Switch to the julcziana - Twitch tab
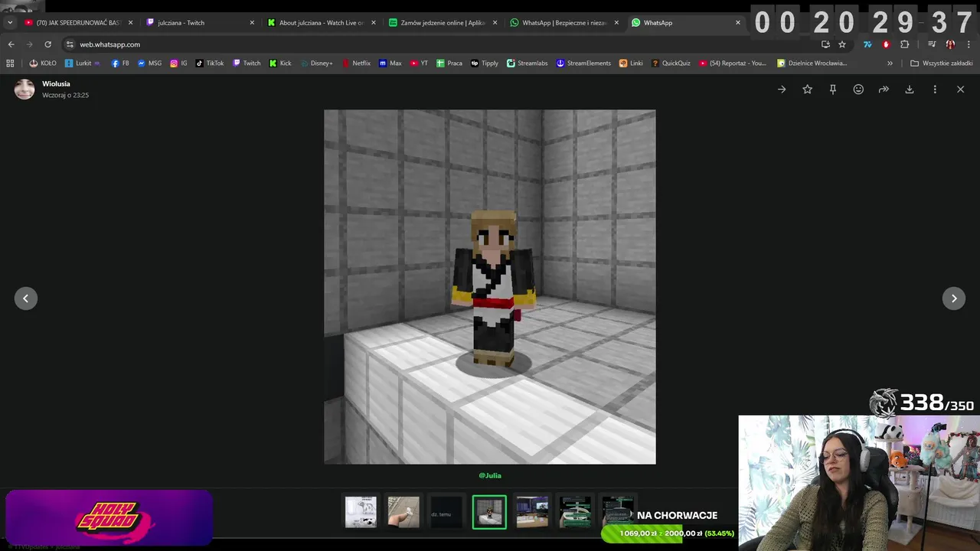Screen dimensions: 980x551 click(199, 23)
